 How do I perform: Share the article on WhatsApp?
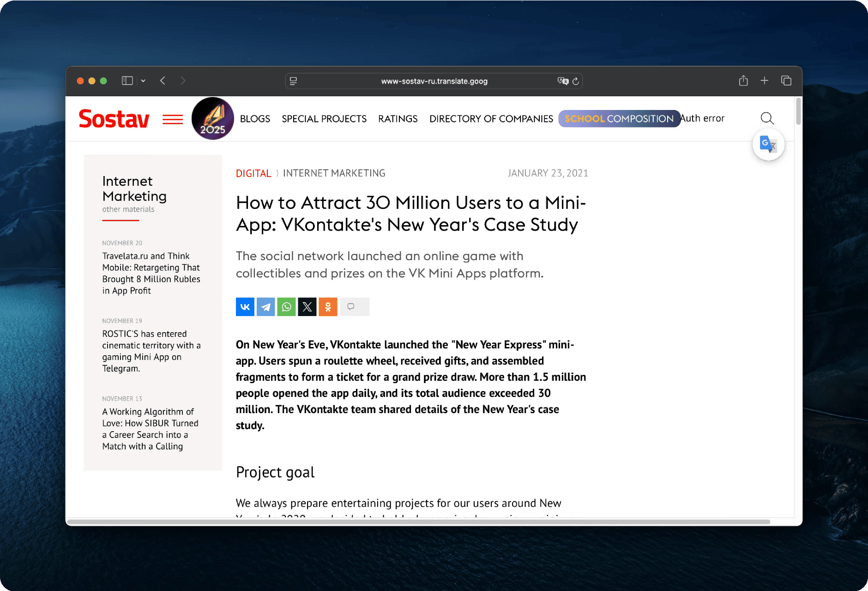tap(286, 307)
